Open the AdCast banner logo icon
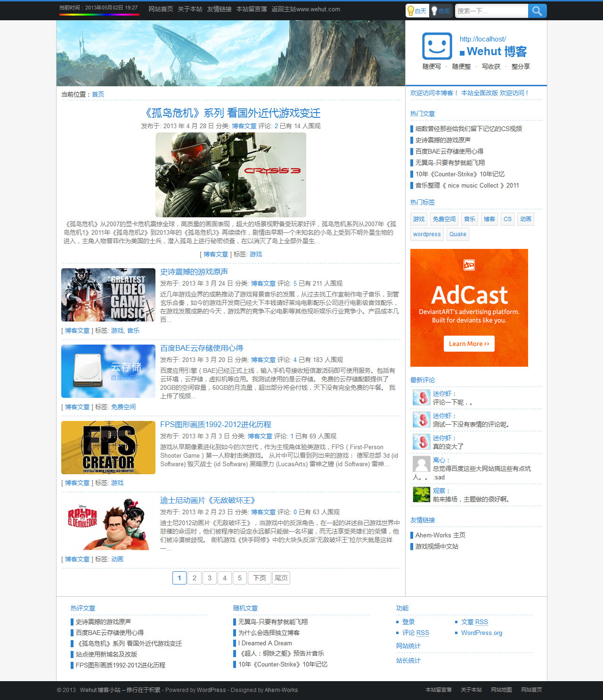603x700 pixels. click(x=469, y=265)
